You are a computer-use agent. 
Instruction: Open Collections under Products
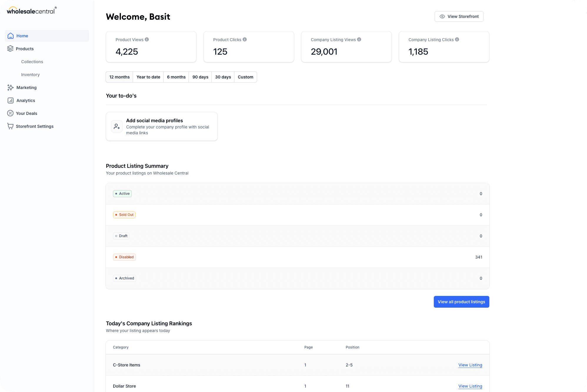[32, 62]
